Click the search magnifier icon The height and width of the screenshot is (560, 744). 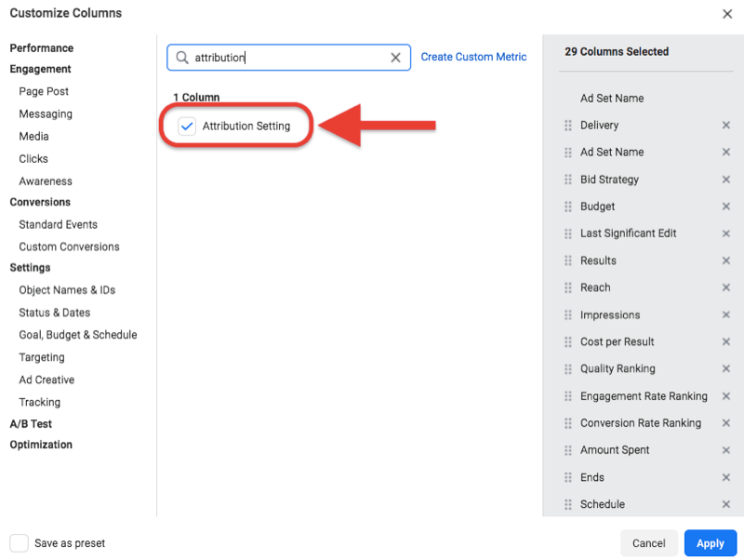182,58
